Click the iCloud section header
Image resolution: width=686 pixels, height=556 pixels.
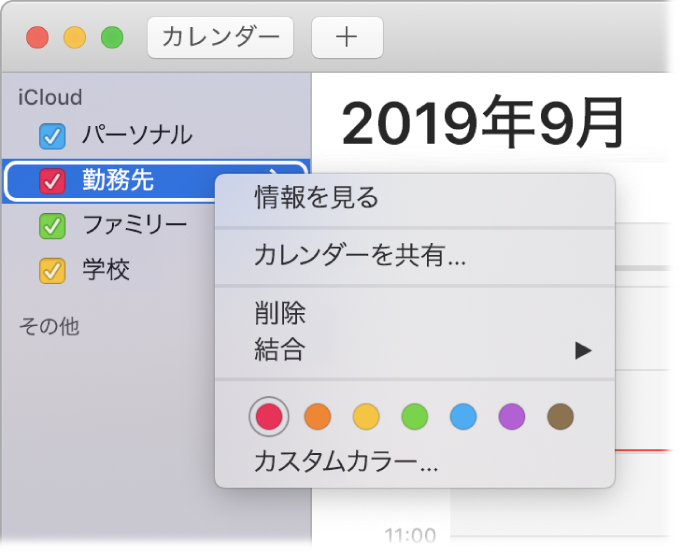pyautogui.click(x=50, y=98)
